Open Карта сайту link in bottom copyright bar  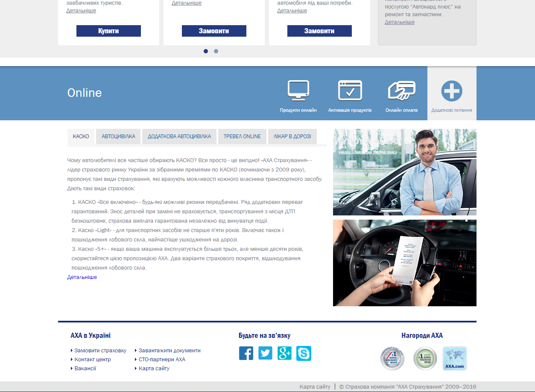click(315, 387)
